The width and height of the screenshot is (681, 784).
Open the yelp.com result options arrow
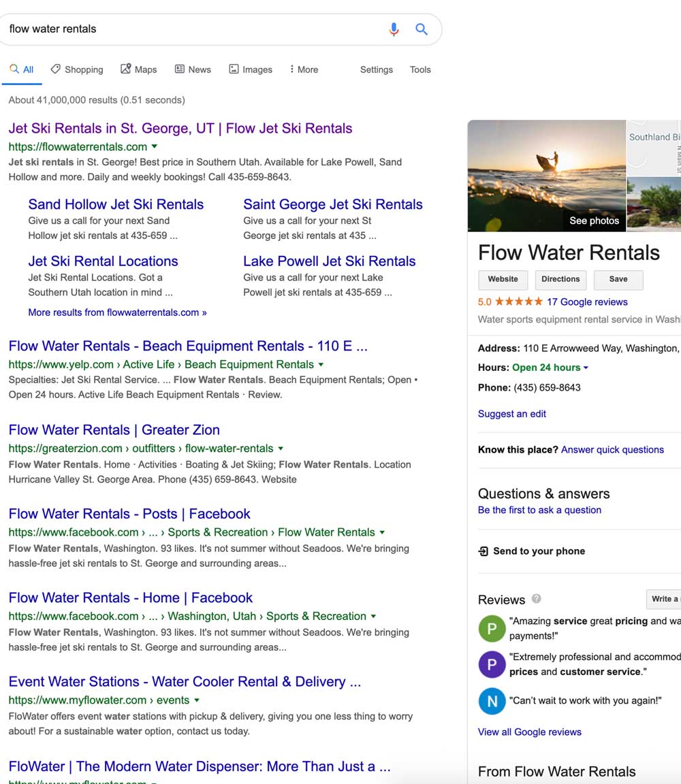(321, 364)
